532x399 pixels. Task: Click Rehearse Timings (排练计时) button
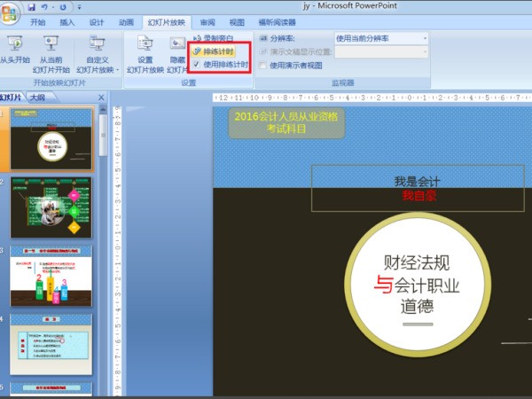[x=214, y=52]
